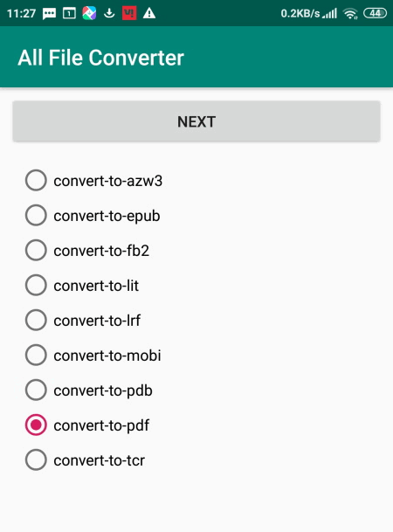Tap the message notification icon in status bar

coord(49,14)
